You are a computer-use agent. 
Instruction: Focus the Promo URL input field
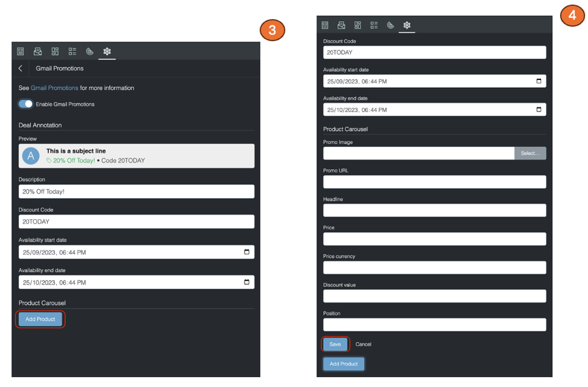(x=434, y=182)
